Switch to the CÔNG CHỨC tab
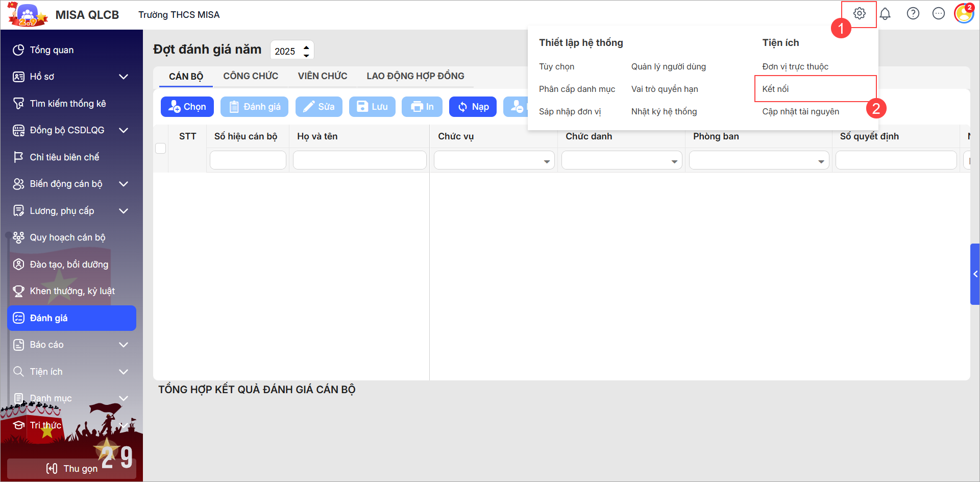 (251, 76)
